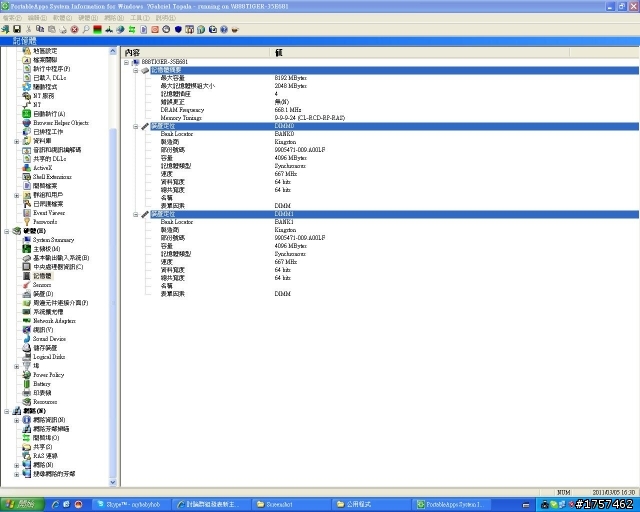Collapse the 網路(N) network tree section
The width and height of the screenshot is (640, 512).
(7, 411)
